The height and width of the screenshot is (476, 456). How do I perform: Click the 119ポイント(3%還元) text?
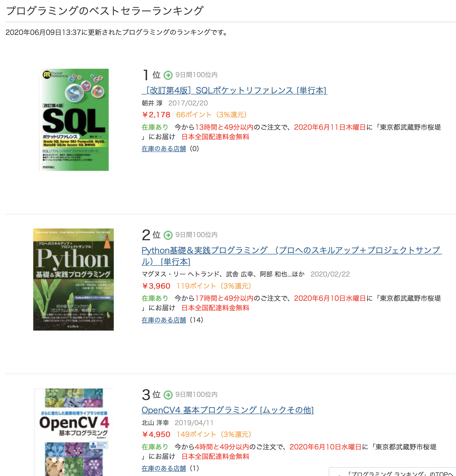(214, 286)
